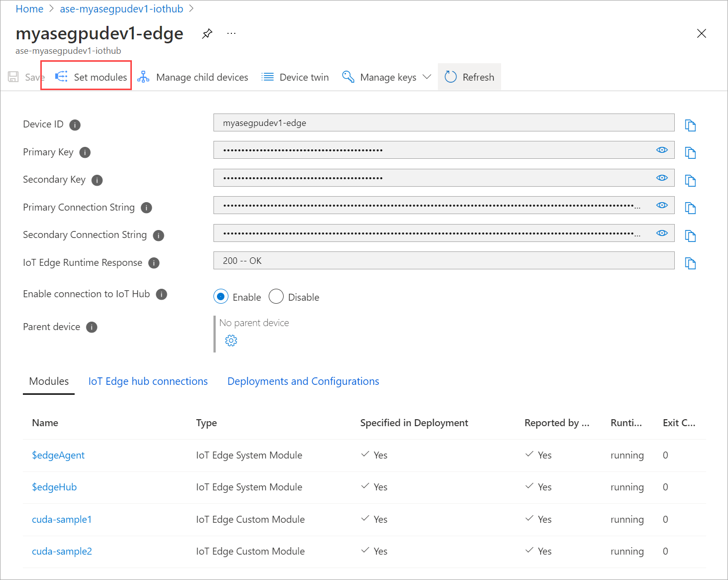The height and width of the screenshot is (580, 728).
Task: Copy the Secondary Key value
Action: pyautogui.click(x=690, y=181)
